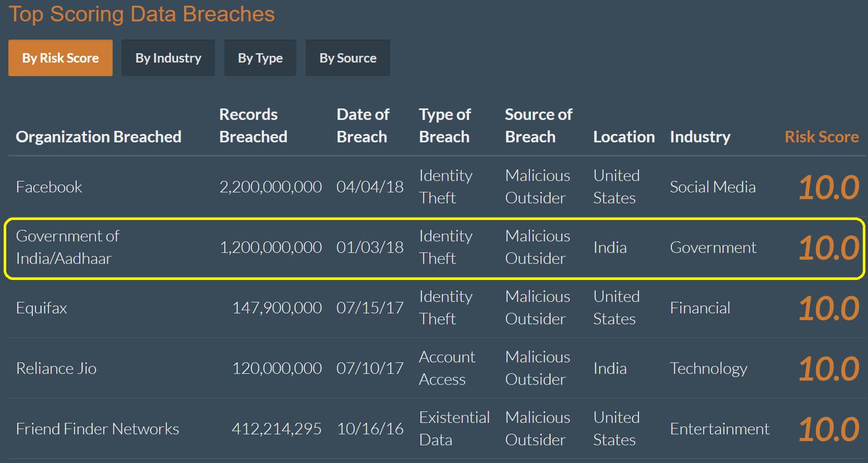The width and height of the screenshot is (868, 463).
Task: Open the By Type tab
Action: (x=260, y=58)
